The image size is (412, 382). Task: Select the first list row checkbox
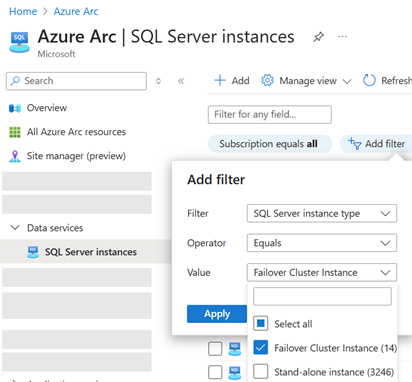tap(215, 349)
